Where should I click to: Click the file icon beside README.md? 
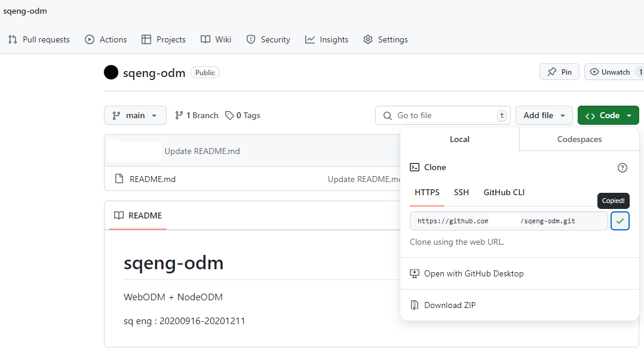tap(119, 178)
